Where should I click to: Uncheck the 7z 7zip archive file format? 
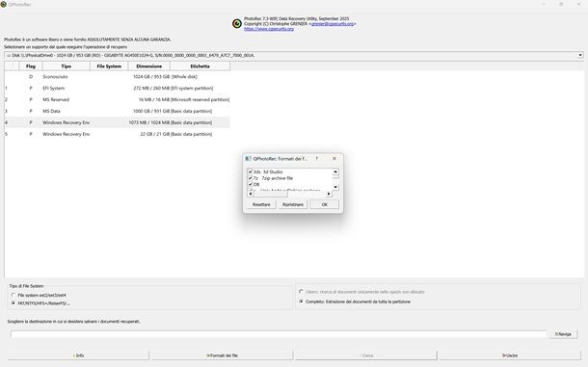coord(250,178)
